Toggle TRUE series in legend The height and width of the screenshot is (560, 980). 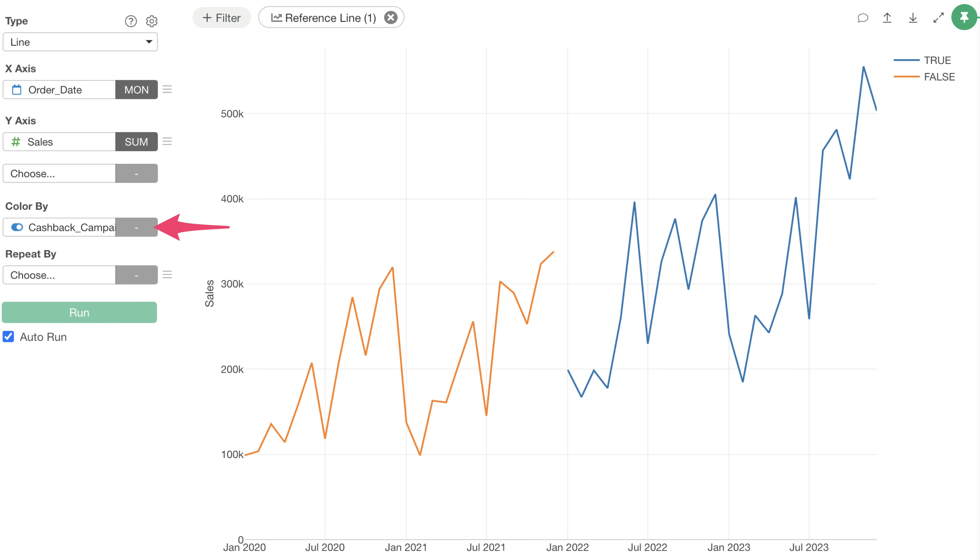pos(937,60)
